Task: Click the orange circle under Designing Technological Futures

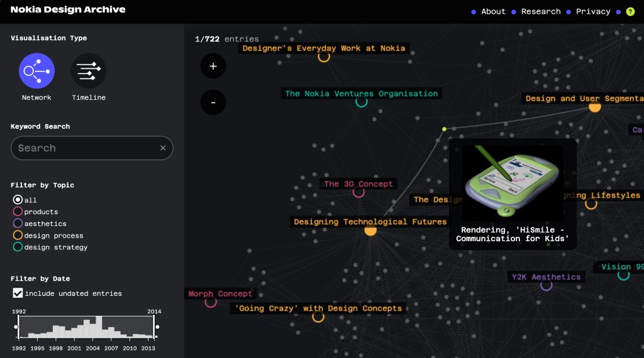Action: (x=370, y=231)
